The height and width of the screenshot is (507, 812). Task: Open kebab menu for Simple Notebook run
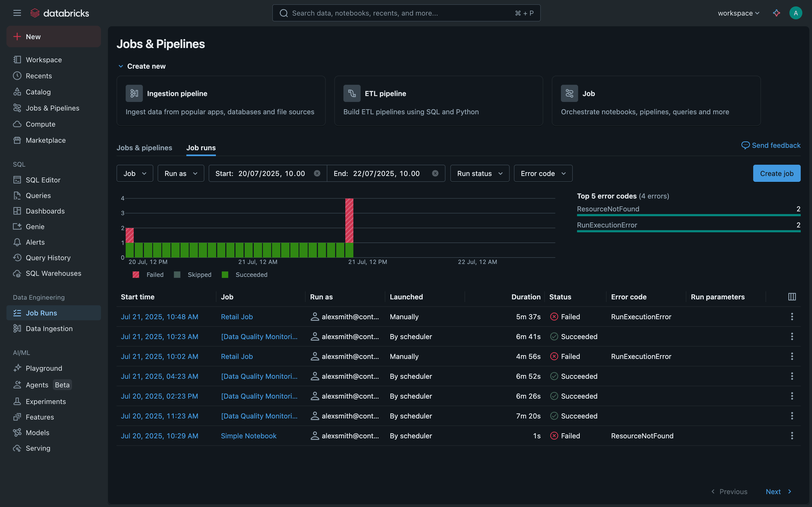[792, 436]
